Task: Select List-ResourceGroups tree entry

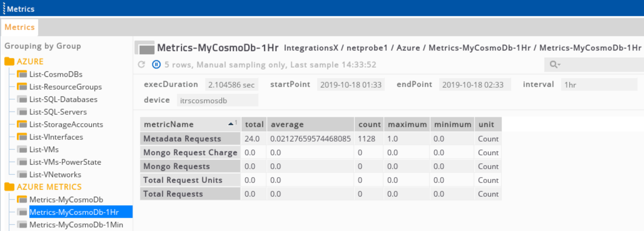Action: coord(65,87)
